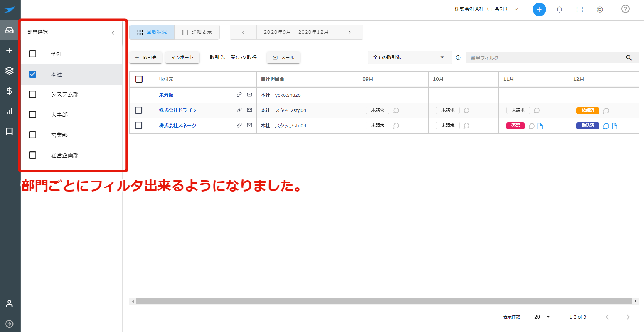Click the mail icon for 株式会社ドラゴン
This screenshot has width=644, height=332.
pos(249,110)
